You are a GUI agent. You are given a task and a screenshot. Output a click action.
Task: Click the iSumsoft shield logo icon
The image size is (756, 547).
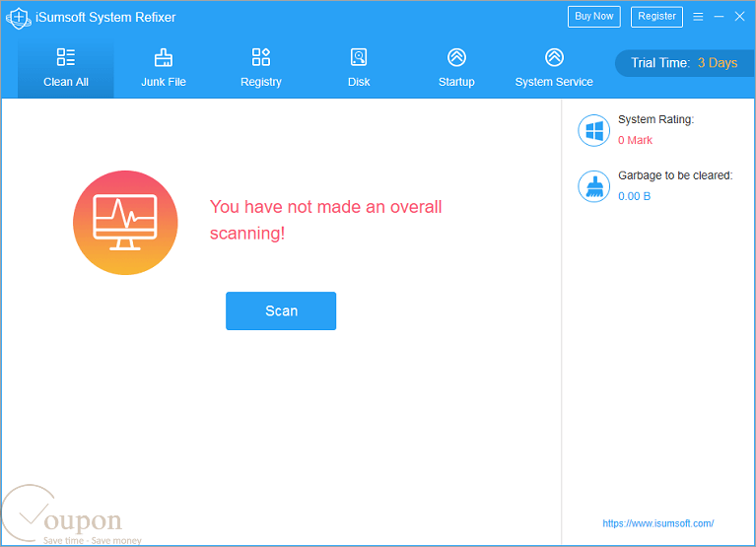pos(19,18)
